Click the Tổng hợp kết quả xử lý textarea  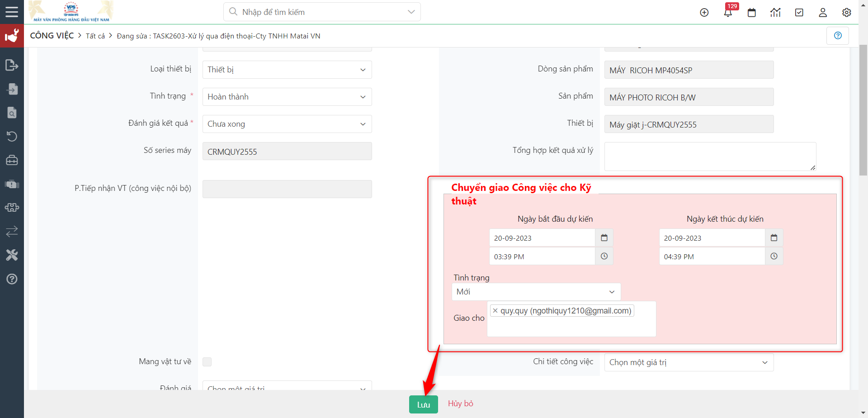pyautogui.click(x=710, y=157)
